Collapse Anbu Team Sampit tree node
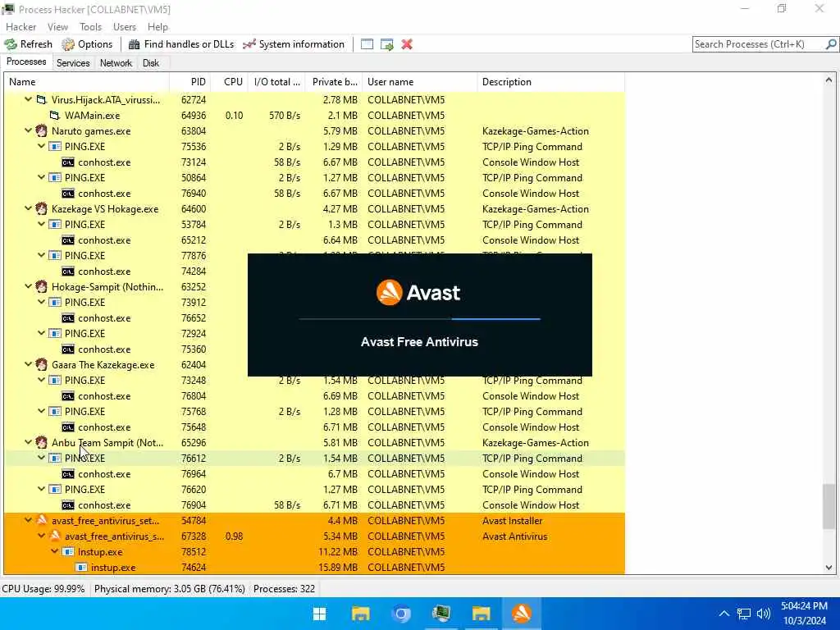Image resolution: width=840 pixels, height=630 pixels. 28,442
